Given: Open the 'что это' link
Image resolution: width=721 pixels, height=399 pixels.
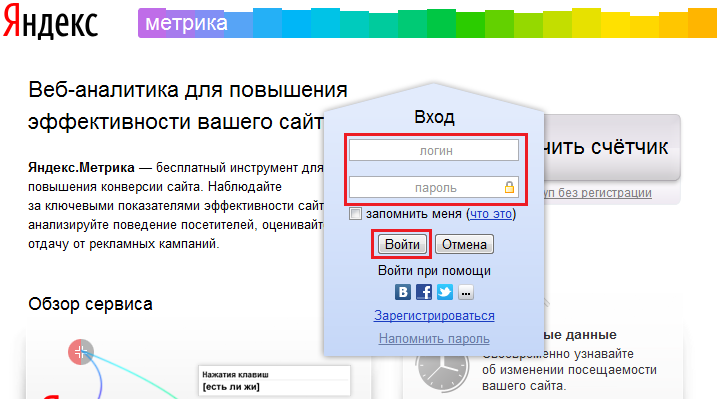Looking at the screenshot, I should [491, 214].
